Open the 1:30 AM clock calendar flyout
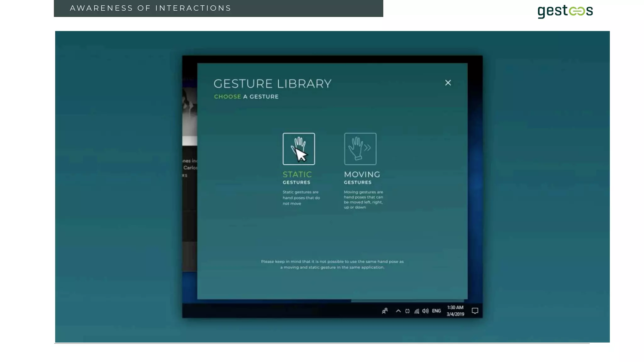Viewport: 644px width, 362px height. pos(455,311)
